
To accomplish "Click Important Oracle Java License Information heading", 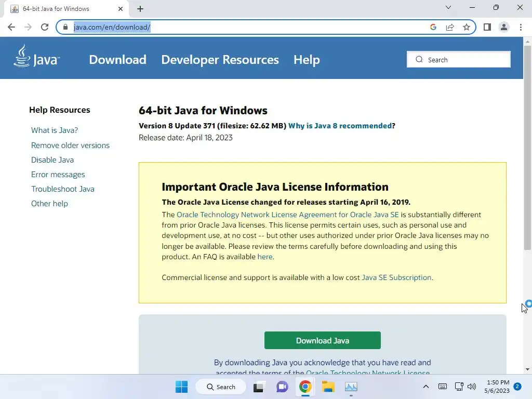I will coord(275,187).
